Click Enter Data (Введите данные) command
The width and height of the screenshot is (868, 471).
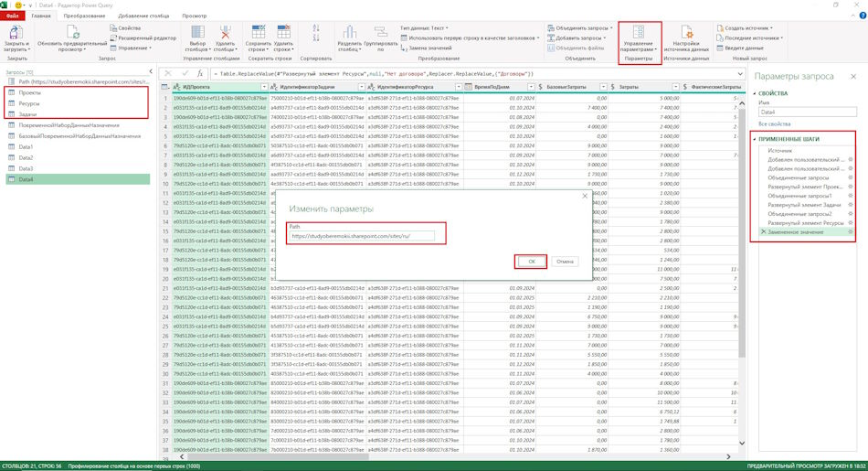(x=739, y=48)
